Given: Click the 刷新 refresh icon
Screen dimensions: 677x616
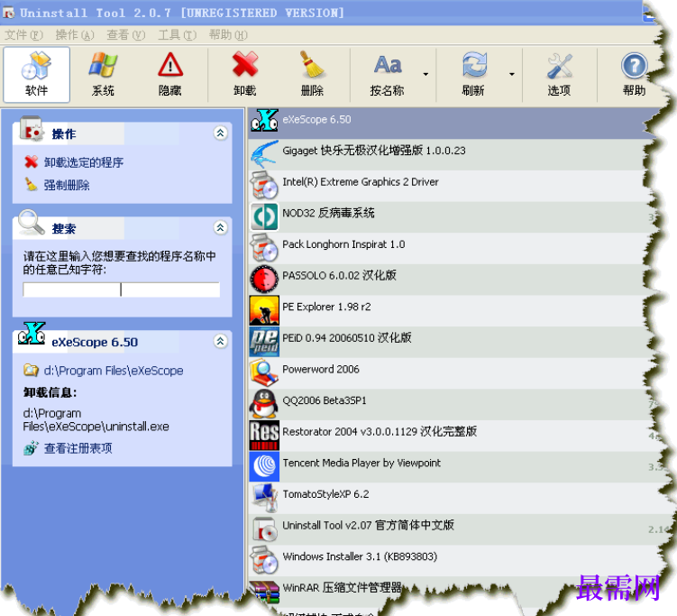Looking at the screenshot, I should pos(474,65).
